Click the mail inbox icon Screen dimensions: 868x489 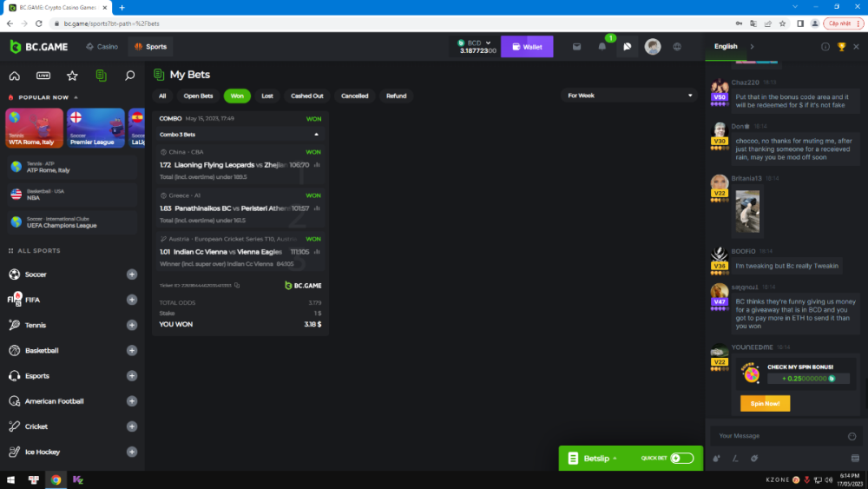(x=576, y=47)
